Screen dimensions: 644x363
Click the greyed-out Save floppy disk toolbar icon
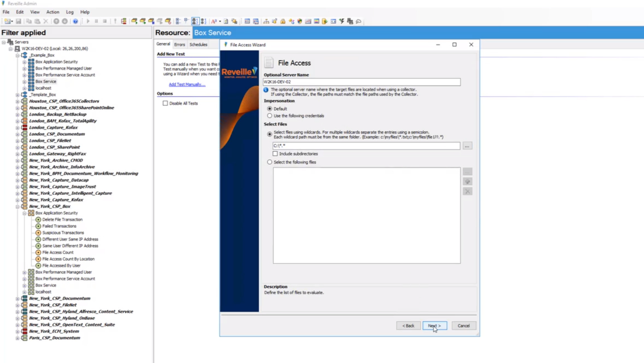[x=19, y=22]
